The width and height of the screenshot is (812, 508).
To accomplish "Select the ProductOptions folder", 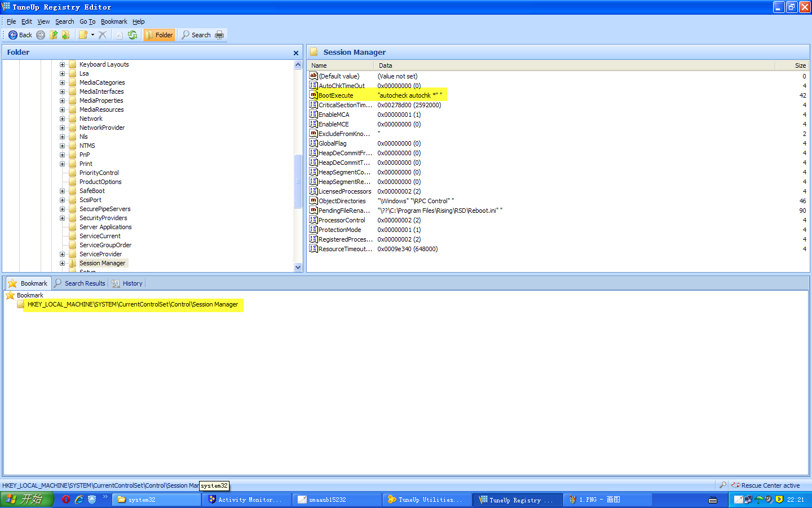I will (x=100, y=182).
